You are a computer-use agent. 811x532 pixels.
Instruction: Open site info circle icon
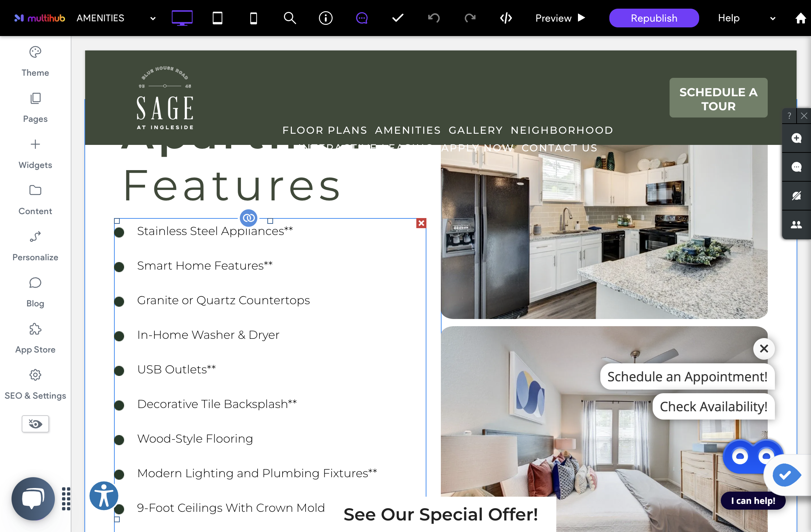coord(326,18)
